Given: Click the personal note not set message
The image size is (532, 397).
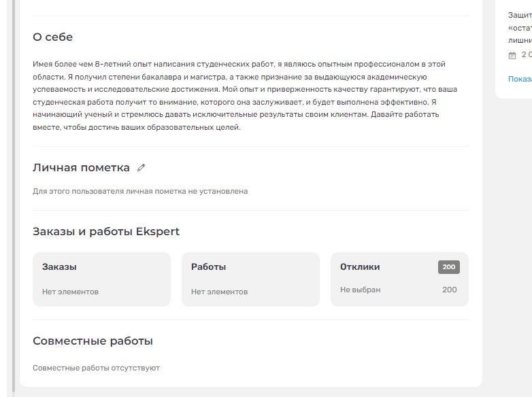Looking at the screenshot, I should (x=140, y=191).
